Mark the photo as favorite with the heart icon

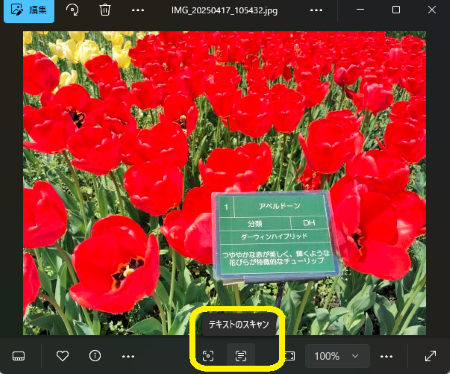tap(63, 356)
